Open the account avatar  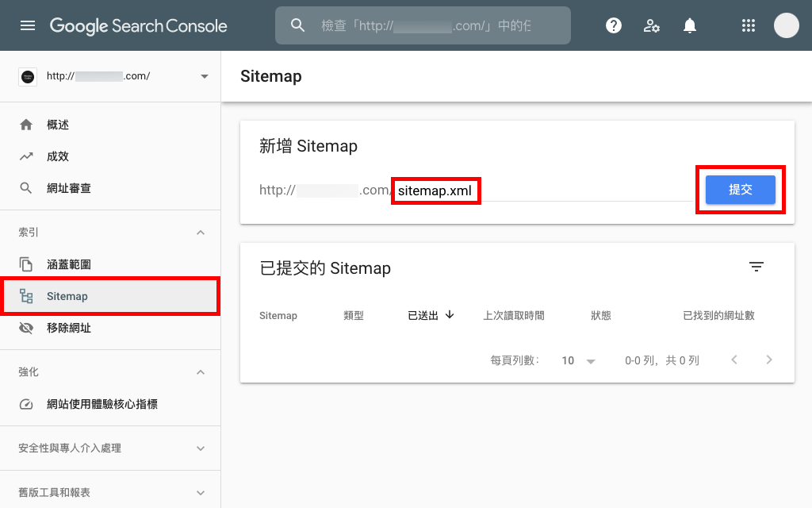786,25
